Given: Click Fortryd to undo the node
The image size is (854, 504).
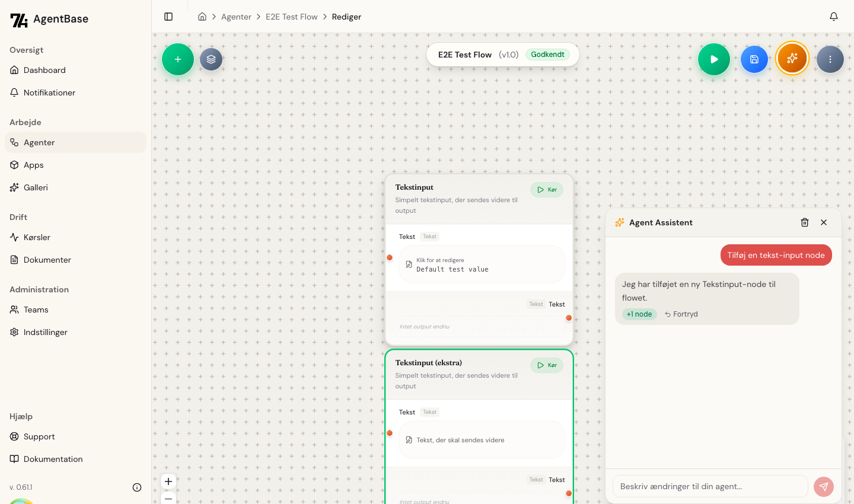Looking at the screenshot, I should tap(681, 314).
